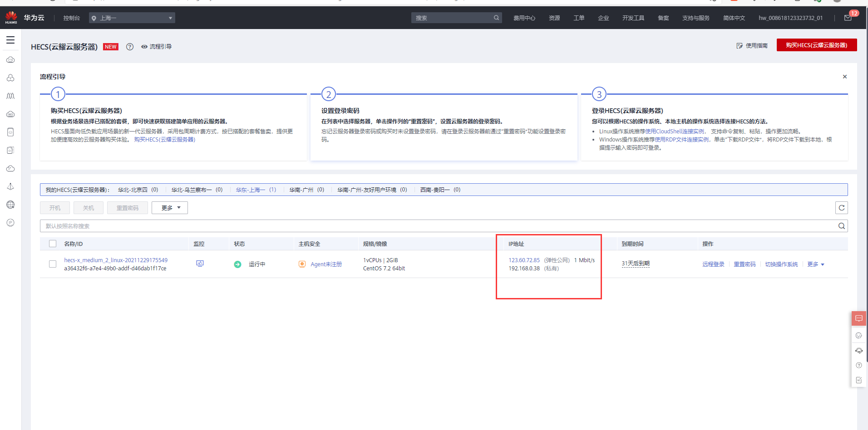Click red 购买HECS(云耀云服务器) button

pyautogui.click(x=817, y=45)
